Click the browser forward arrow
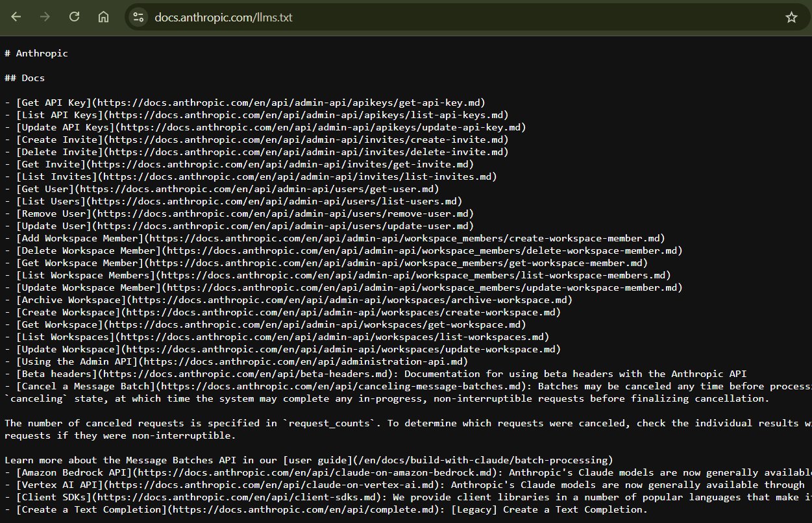 (x=45, y=18)
